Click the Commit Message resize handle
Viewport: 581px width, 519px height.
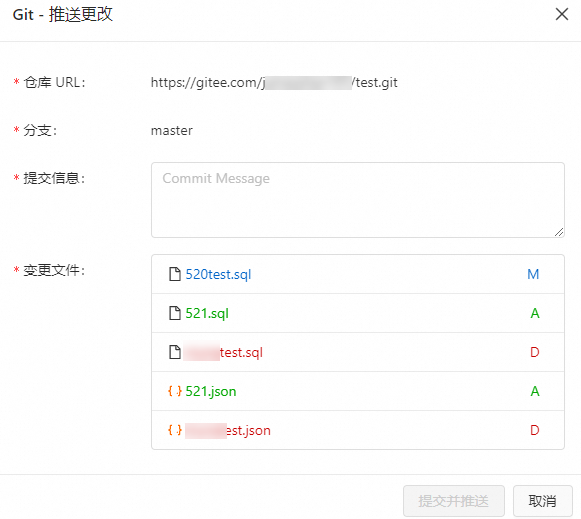(x=559, y=232)
